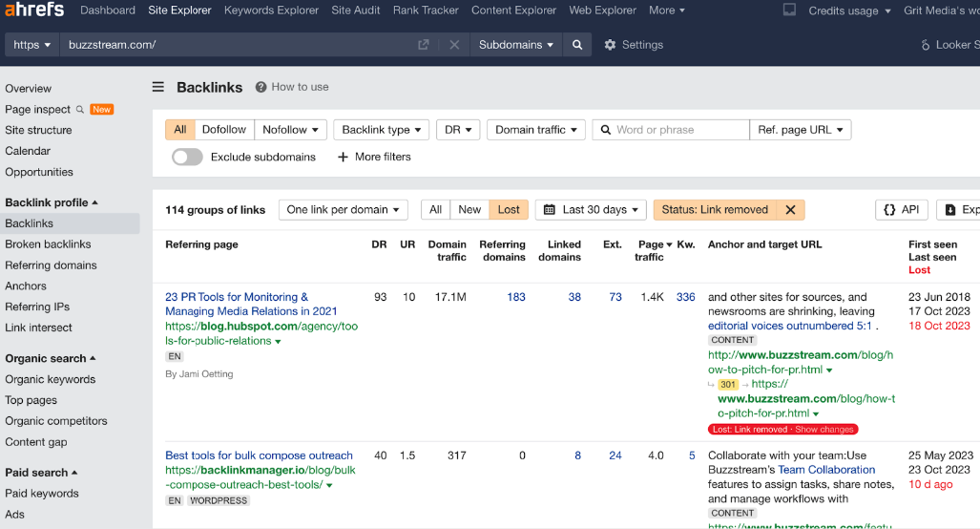Open Site Audit
This screenshot has height=529, width=980.
tap(356, 10)
